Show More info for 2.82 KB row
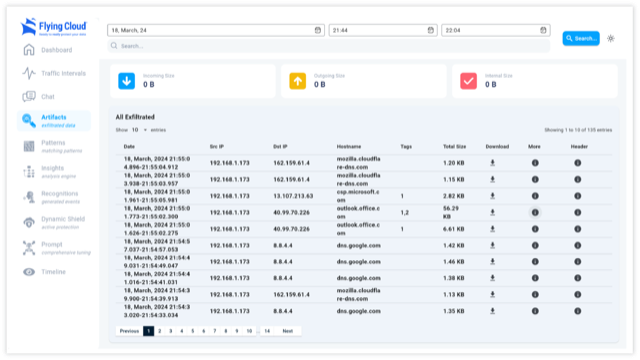 point(535,196)
